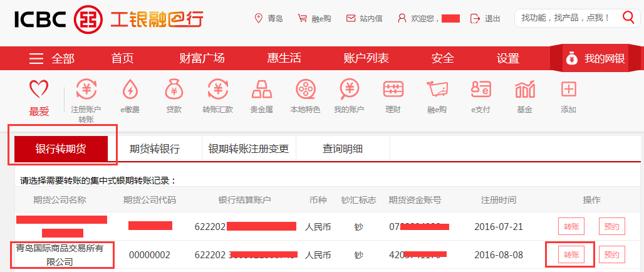Click the registration date 2016-07-21
Screen dimensions: 644x272
pyautogui.click(x=499, y=226)
